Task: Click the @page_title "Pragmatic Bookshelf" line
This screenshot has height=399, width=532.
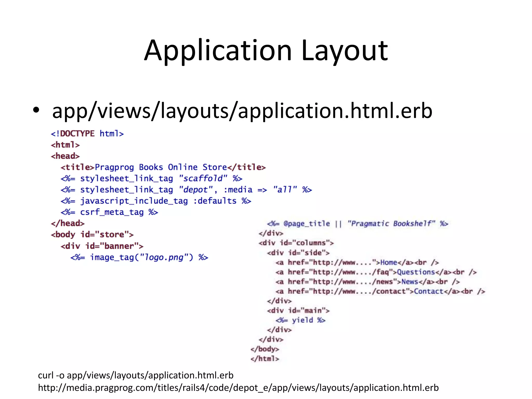Action: tap(358, 224)
